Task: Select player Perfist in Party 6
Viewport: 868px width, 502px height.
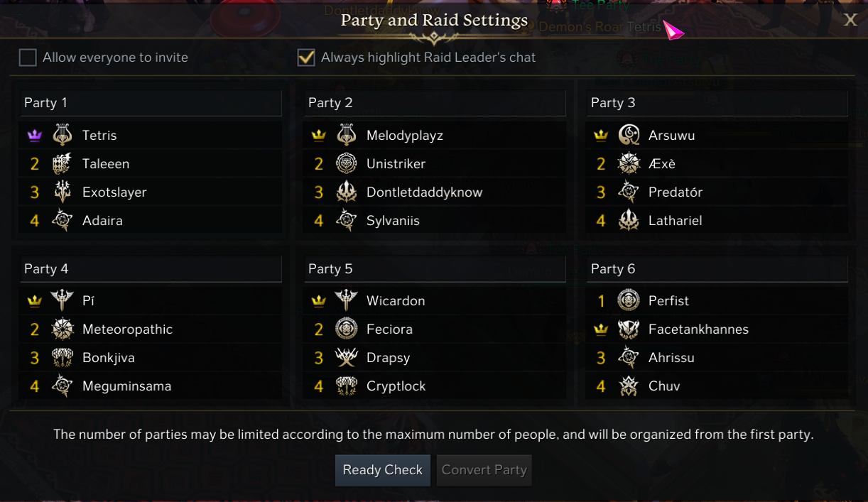Action: pos(668,301)
